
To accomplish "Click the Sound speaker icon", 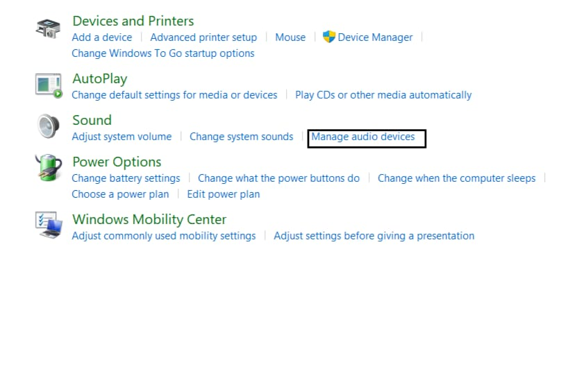I will pyautogui.click(x=49, y=126).
